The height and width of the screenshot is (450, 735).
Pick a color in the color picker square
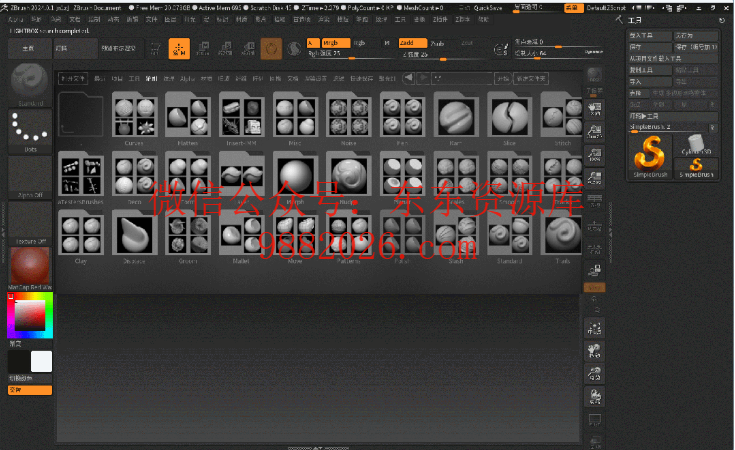[30, 316]
